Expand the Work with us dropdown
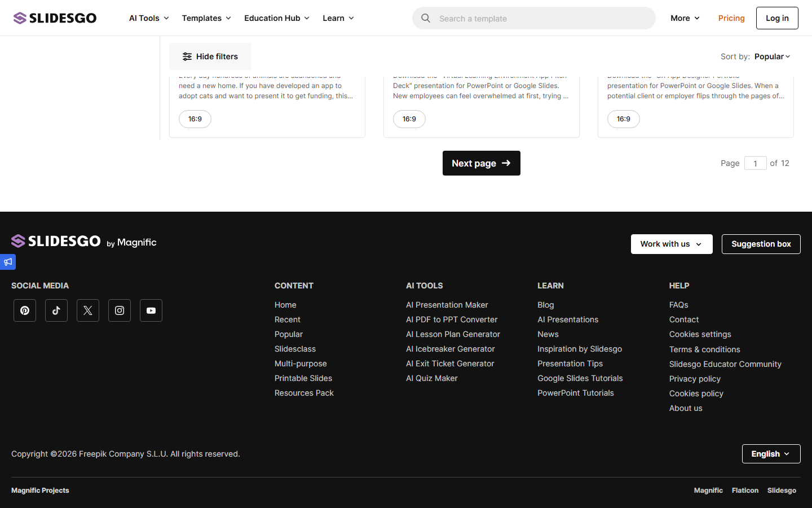This screenshot has height=508, width=812. click(672, 244)
